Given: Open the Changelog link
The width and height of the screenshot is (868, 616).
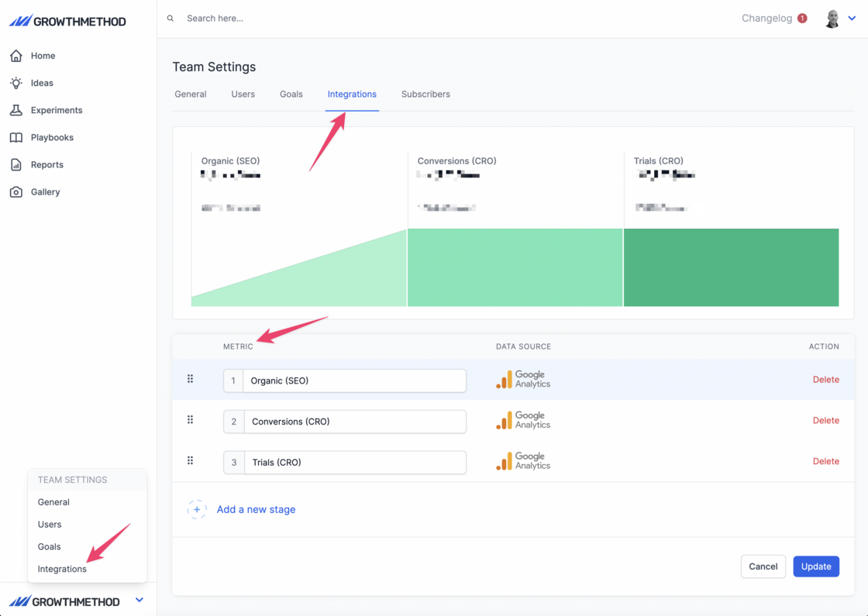Looking at the screenshot, I should (766, 19).
